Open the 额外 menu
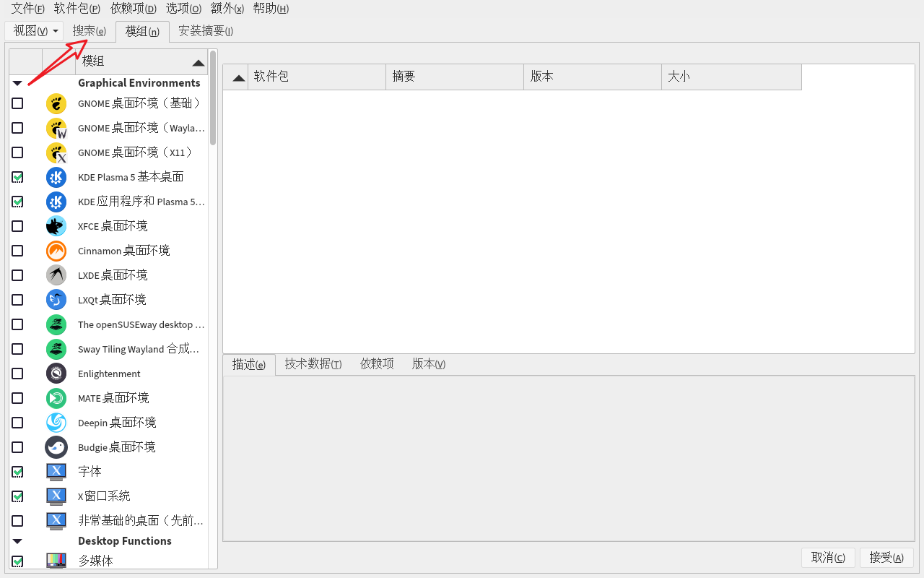Screen dimensions: 924x578 [x=227, y=9]
